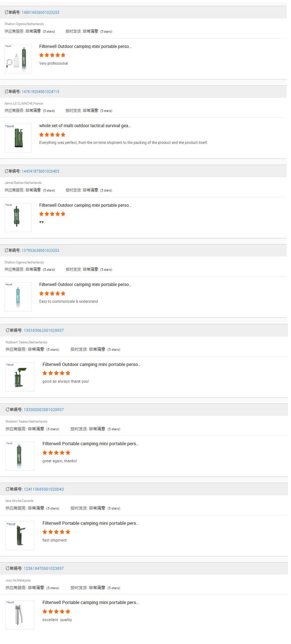Click the water filter with pouch thumbnail
Image resolution: width=291 pixels, height=644 pixels.
(x=18, y=59)
